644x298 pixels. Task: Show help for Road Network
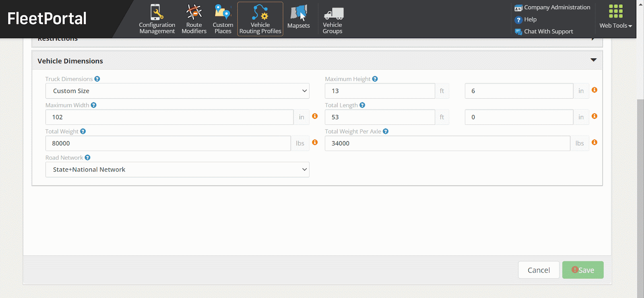coord(87,157)
